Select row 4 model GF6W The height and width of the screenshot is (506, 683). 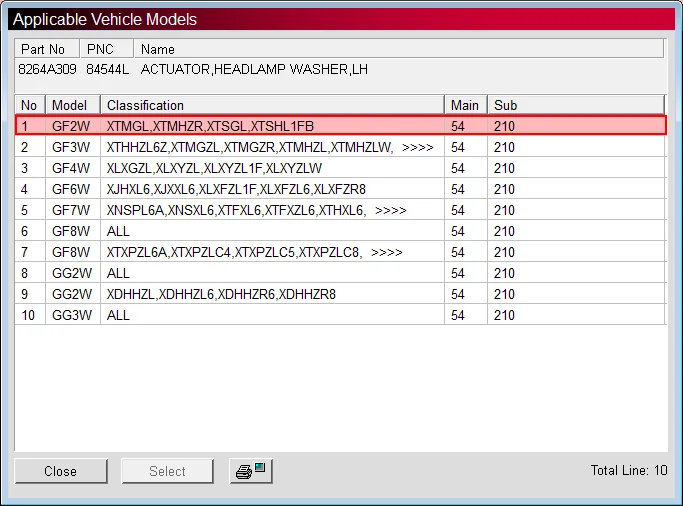click(x=71, y=189)
